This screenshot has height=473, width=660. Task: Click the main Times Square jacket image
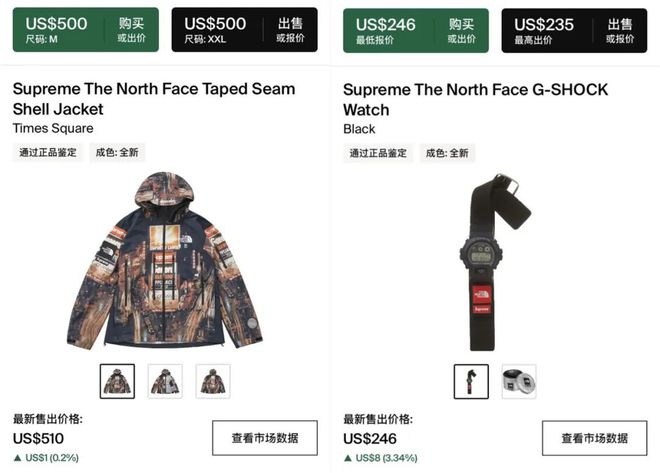click(x=165, y=260)
